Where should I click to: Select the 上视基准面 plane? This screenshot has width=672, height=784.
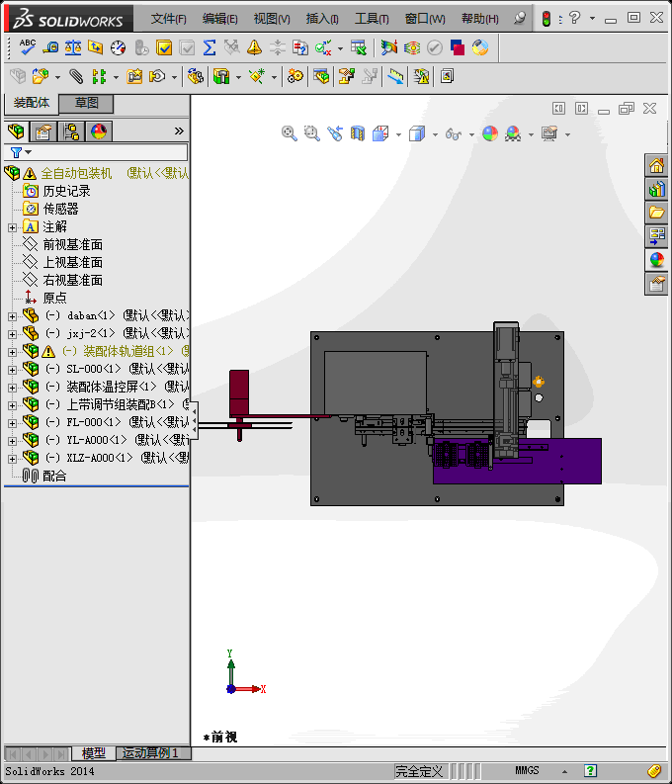(72, 263)
